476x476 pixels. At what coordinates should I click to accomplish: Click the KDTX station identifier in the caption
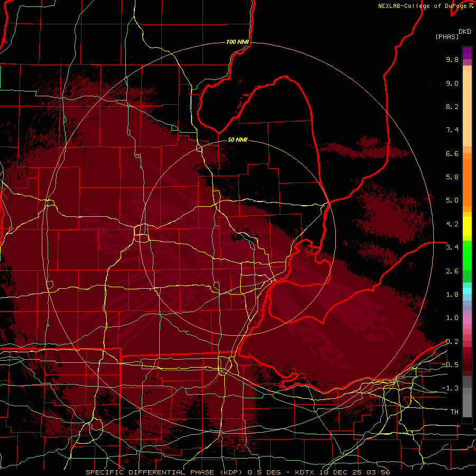[306, 472]
